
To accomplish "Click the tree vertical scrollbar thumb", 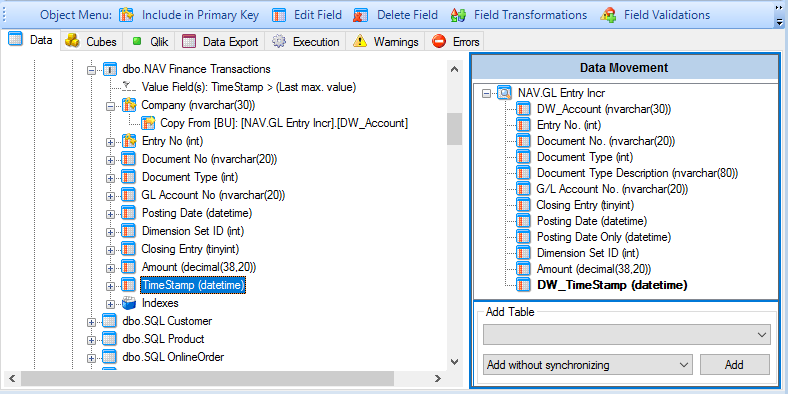I will point(454,129).
